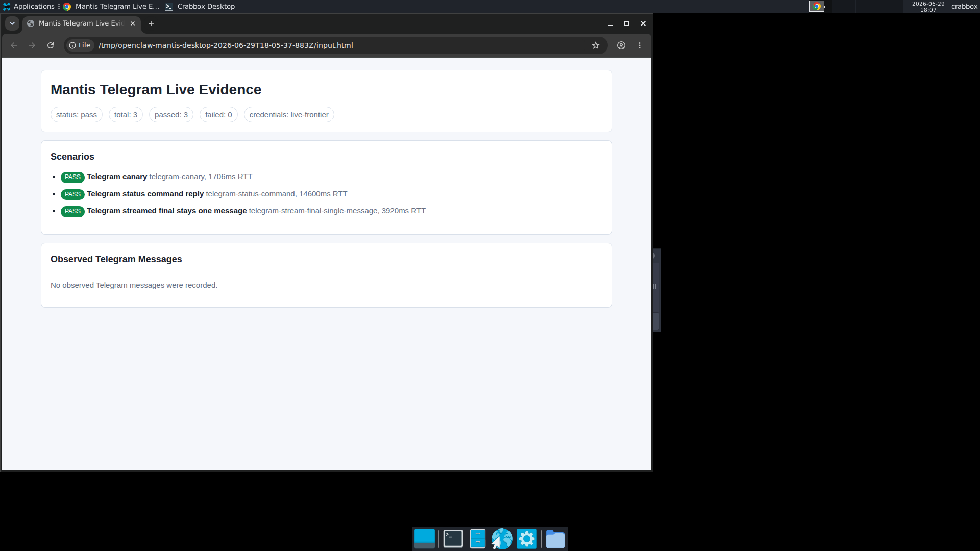
Task: Click telegram-canary, 1706ms RTT text
Action: pos(201,177)
